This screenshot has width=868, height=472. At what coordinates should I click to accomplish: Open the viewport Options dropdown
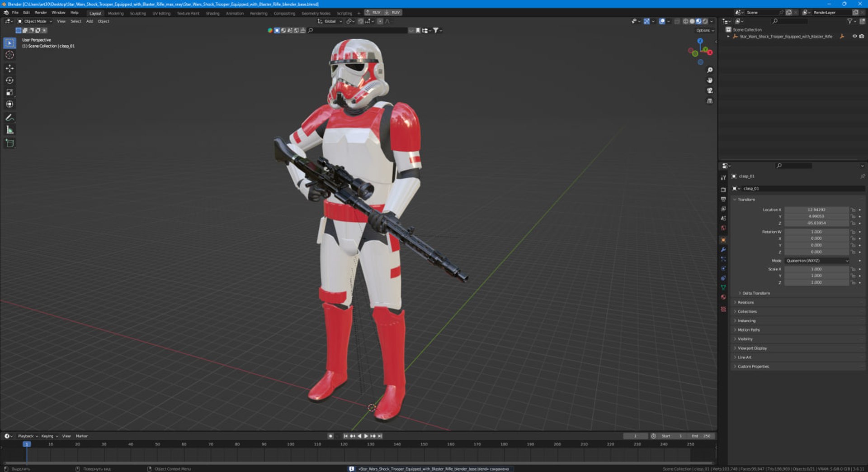pos(705,30)
